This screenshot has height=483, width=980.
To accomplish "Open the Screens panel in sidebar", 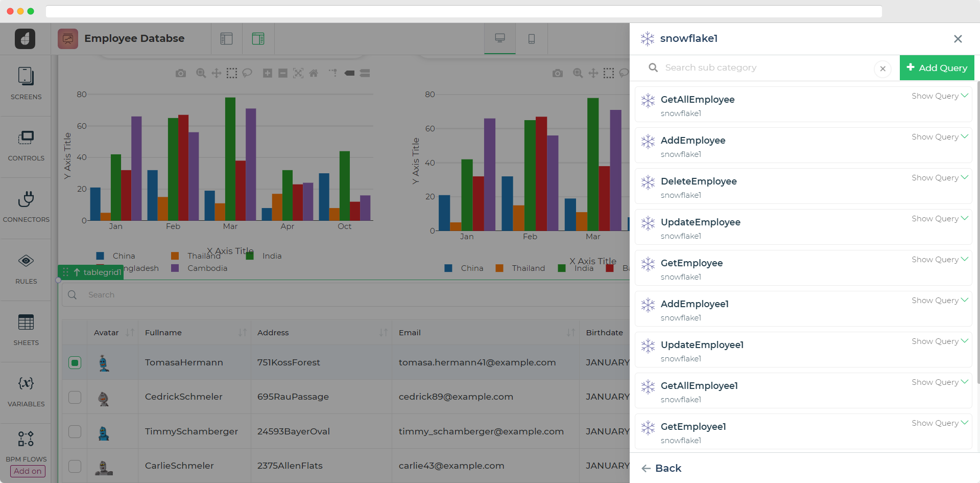I will pos(26,83).
